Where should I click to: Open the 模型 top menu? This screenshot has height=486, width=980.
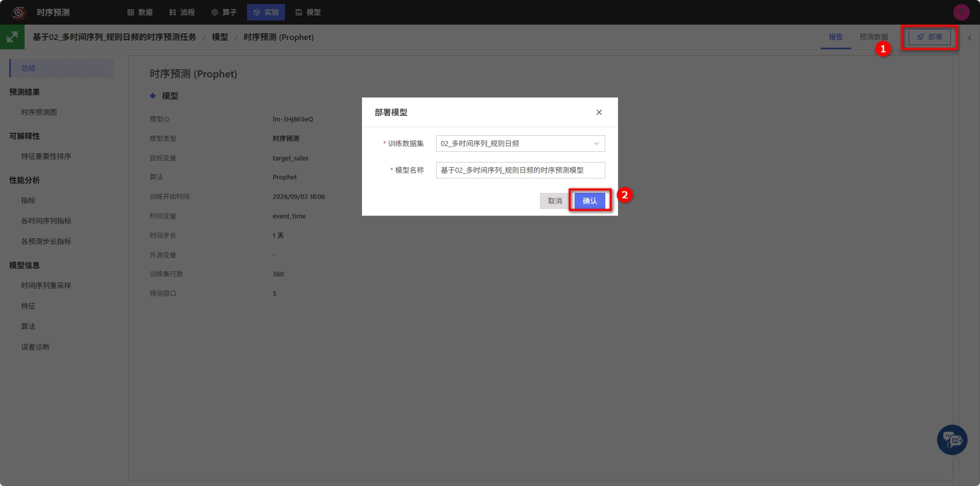point(308,12)
